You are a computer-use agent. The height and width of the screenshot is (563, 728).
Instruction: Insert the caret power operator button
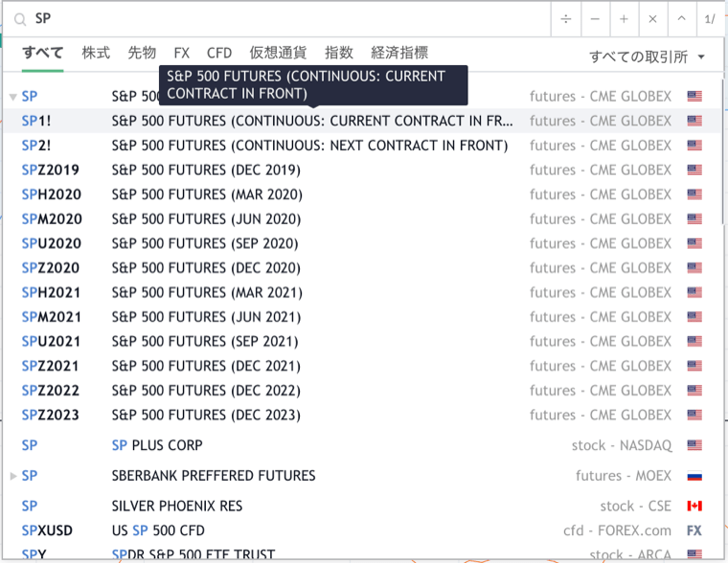coord(681,19)
